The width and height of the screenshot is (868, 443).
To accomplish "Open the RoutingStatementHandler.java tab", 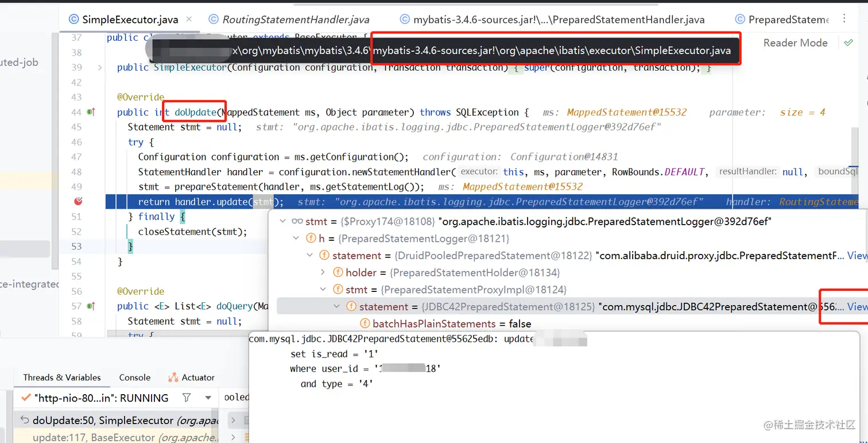I will pos(290,20).
